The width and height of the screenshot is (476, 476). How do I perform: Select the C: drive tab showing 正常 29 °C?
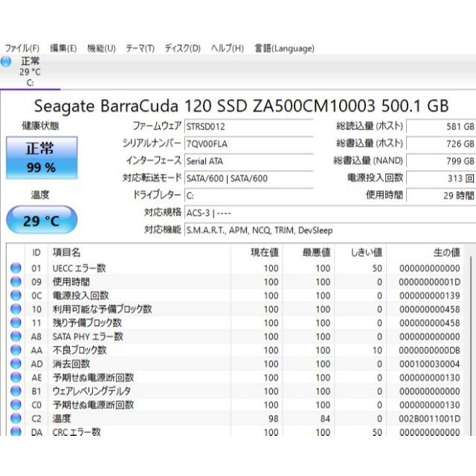pyautogui.click(x=30, y=71)
